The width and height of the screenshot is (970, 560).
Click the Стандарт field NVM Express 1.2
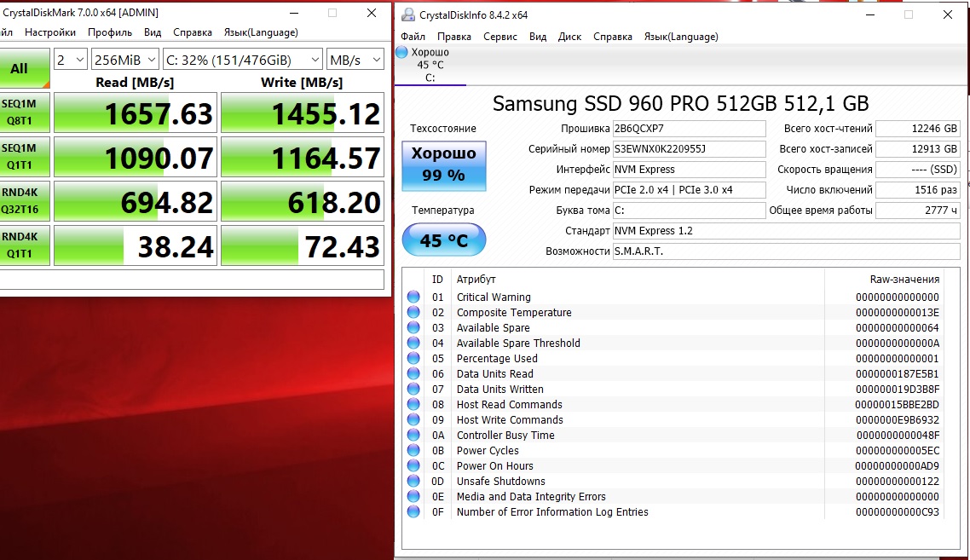pyautogui.click(x=786, y=231)
